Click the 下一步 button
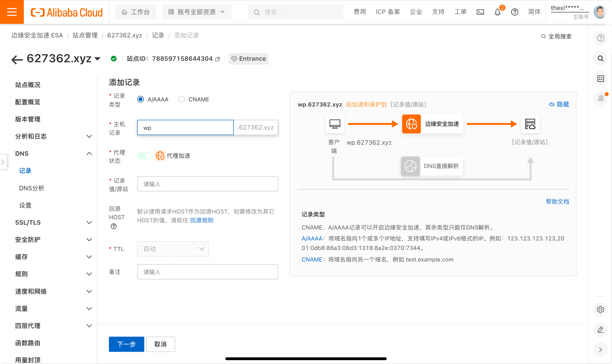The image size is (612, 364). pyautogui.click(x=127, y=344)
